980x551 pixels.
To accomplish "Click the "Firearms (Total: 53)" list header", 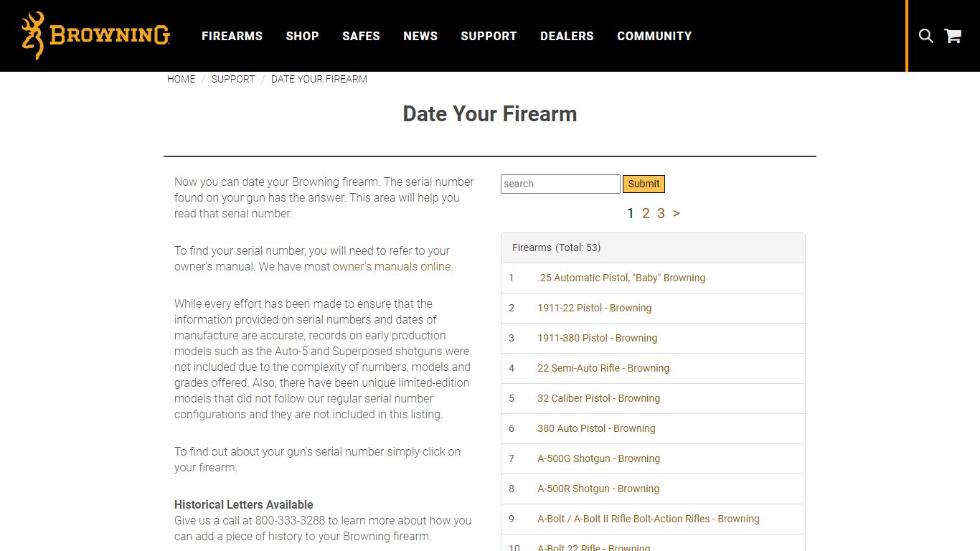I will click(653, 248).
